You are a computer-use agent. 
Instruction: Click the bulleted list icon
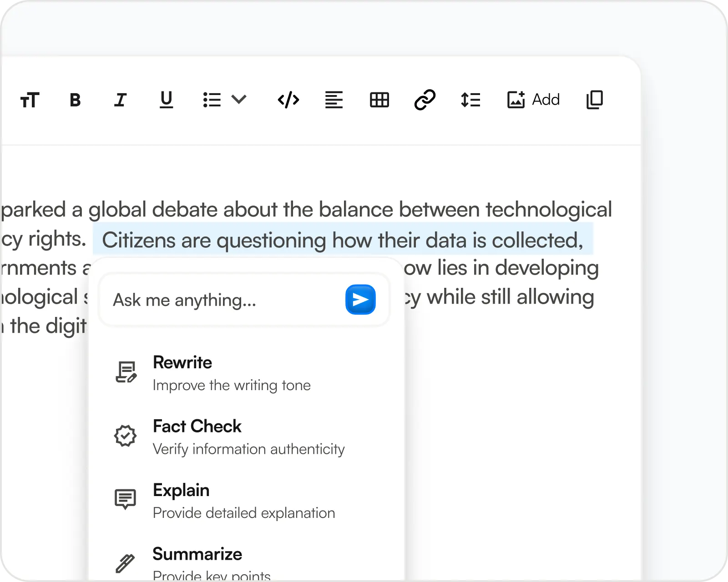click(x=212, y=100)
